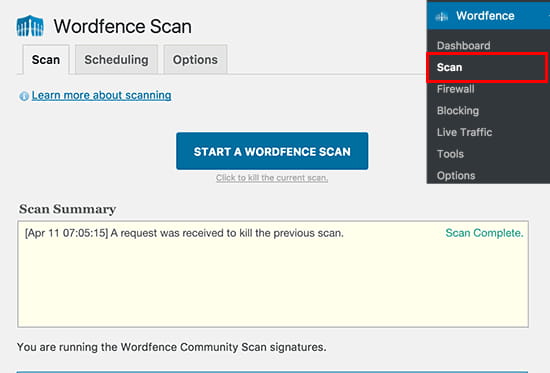Screen dimensions: 550x373
Task: Click the Scan Summary log box
Action: point(273,274)
